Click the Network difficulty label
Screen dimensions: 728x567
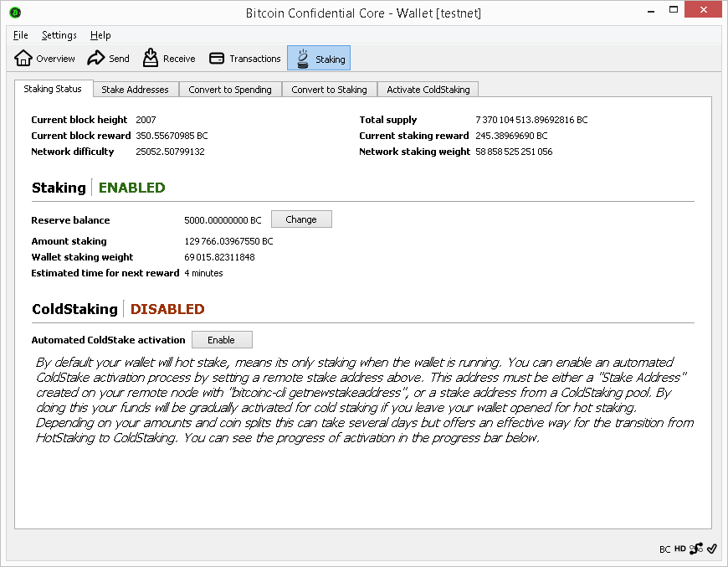pyautogui.click(x=73, y=152)
